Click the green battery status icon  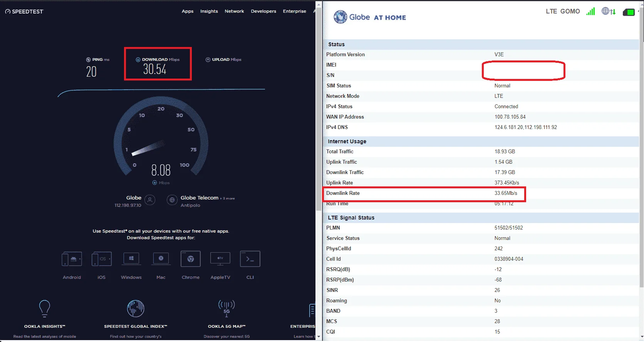(x=629, y=12)
